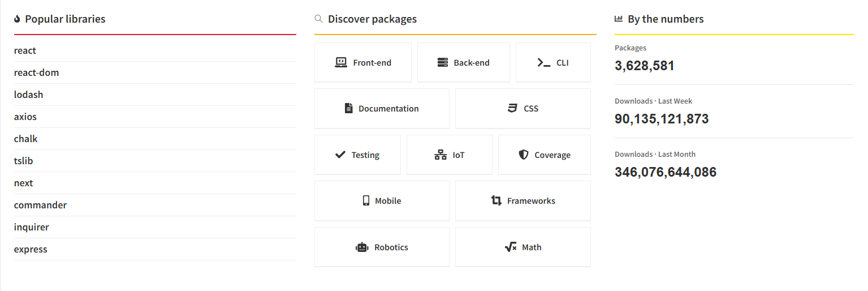
Task: Click the magnifier icon by Discover packages
Action: click(318, 19)
